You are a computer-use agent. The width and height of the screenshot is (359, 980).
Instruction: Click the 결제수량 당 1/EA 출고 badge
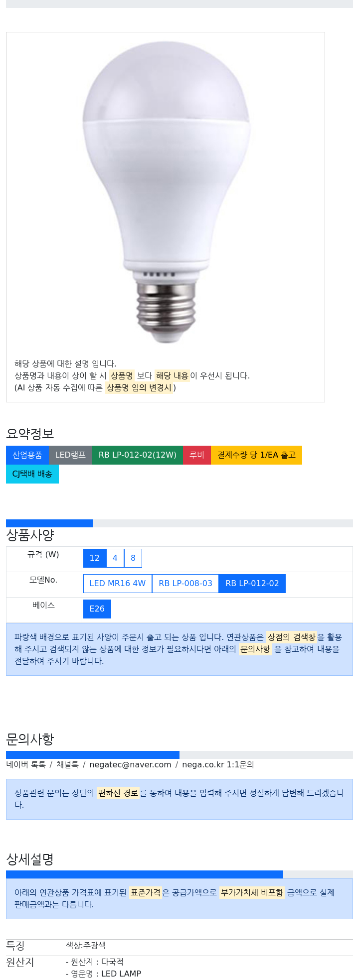[256, 455]
